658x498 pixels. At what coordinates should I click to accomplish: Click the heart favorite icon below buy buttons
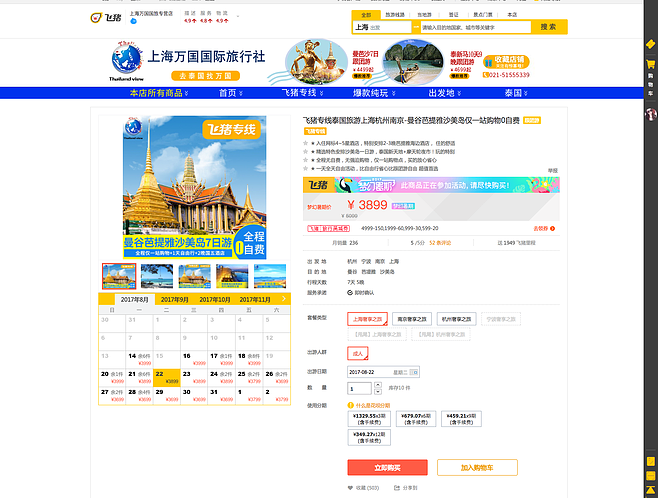click(x=350, y=488)
